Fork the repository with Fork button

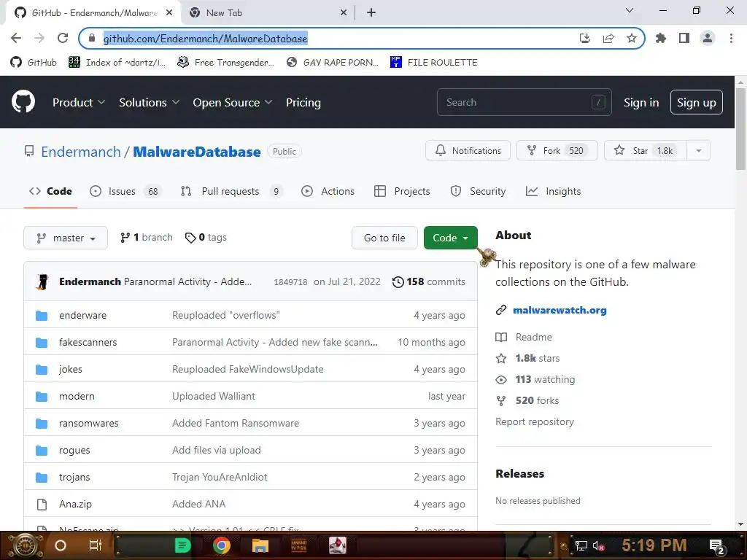click(557, 150)
